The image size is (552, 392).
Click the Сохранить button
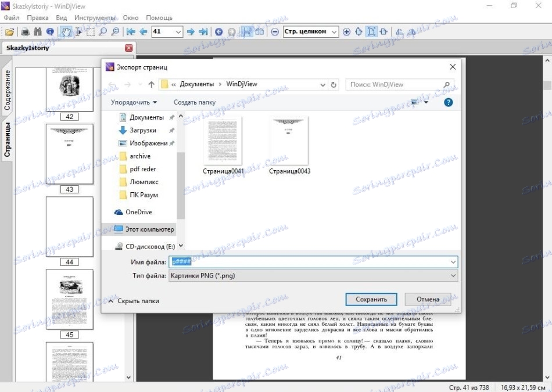click(371, 299)
